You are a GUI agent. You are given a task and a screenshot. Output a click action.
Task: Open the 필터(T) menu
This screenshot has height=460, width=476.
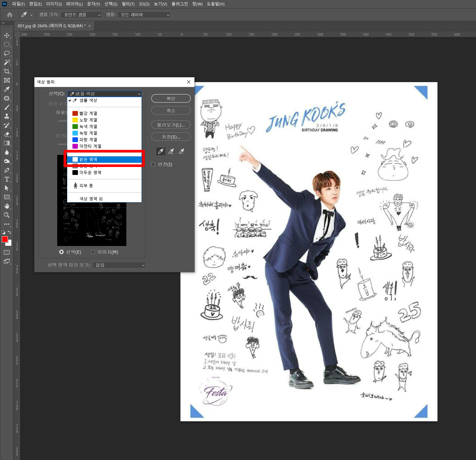[x=128, y=4]
